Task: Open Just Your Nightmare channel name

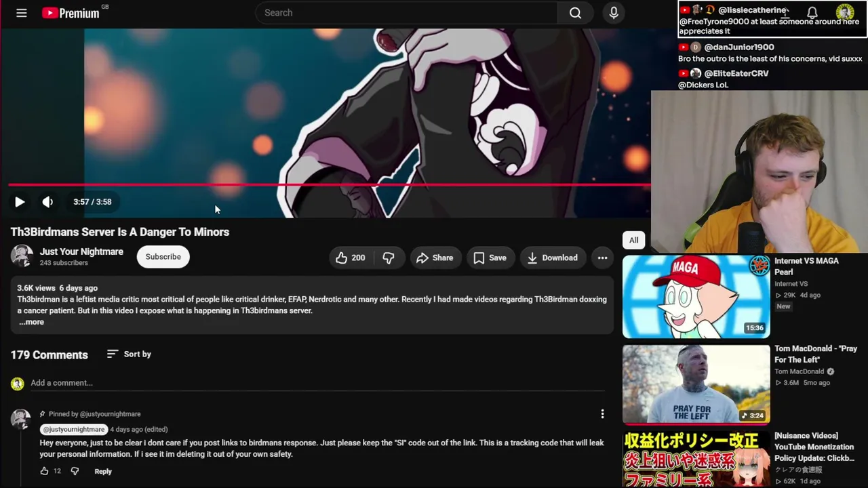Action: [81, 251]
